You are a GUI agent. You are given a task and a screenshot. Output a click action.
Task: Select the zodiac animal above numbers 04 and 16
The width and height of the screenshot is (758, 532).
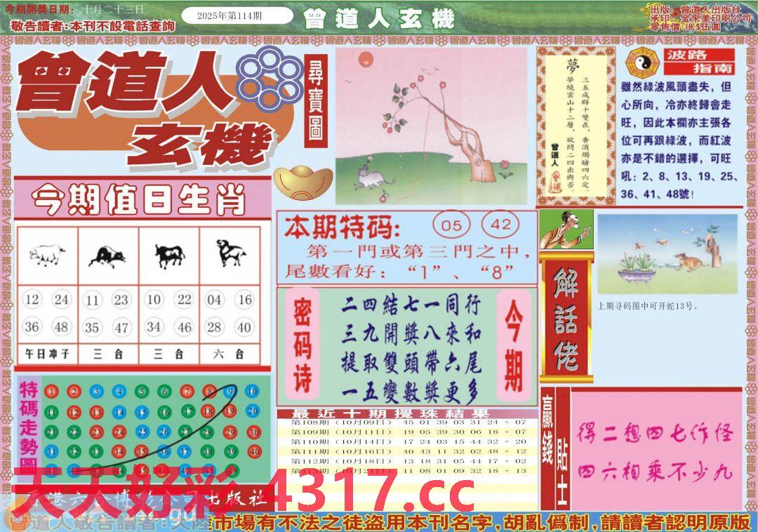tap(230, 254)
